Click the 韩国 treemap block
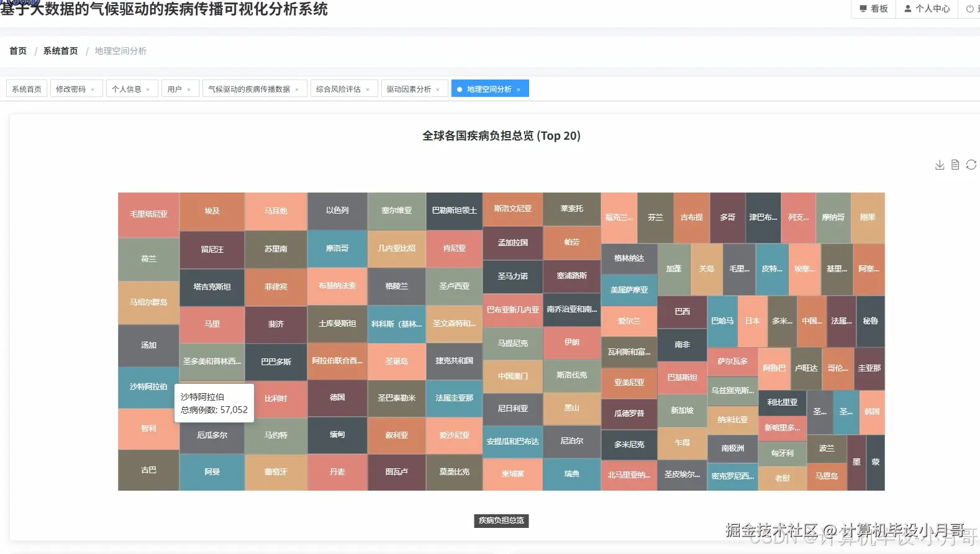Viewport: 980px width, 554px height. 872,412
